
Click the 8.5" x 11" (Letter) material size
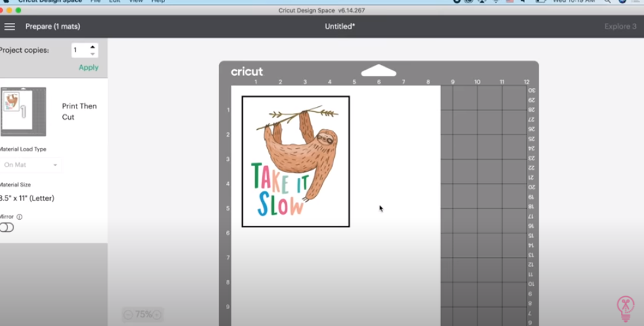click(x=27, y=198)
